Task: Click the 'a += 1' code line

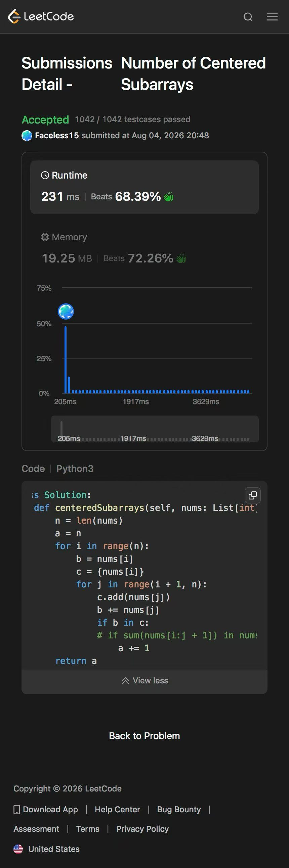Action: (133, 648)
